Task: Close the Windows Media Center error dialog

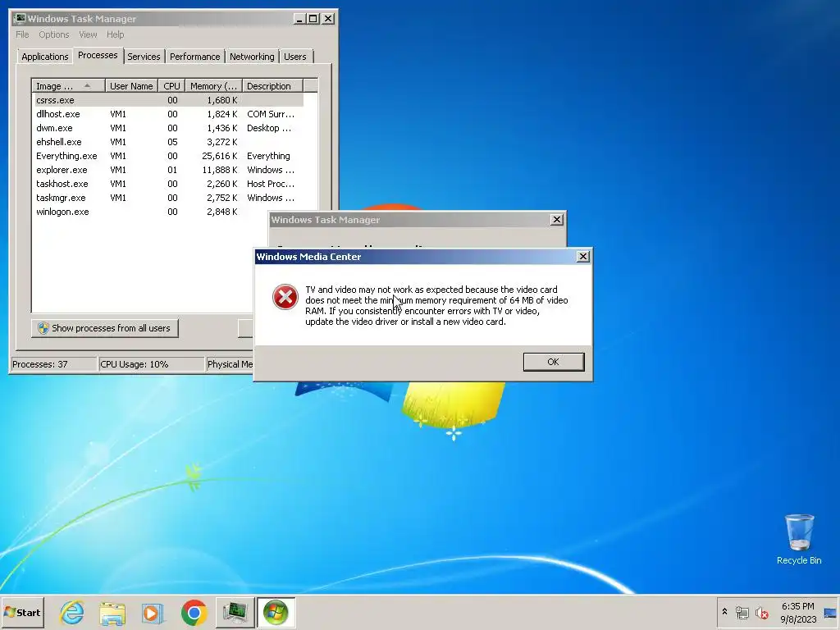Action: click(x=583, y=257)
